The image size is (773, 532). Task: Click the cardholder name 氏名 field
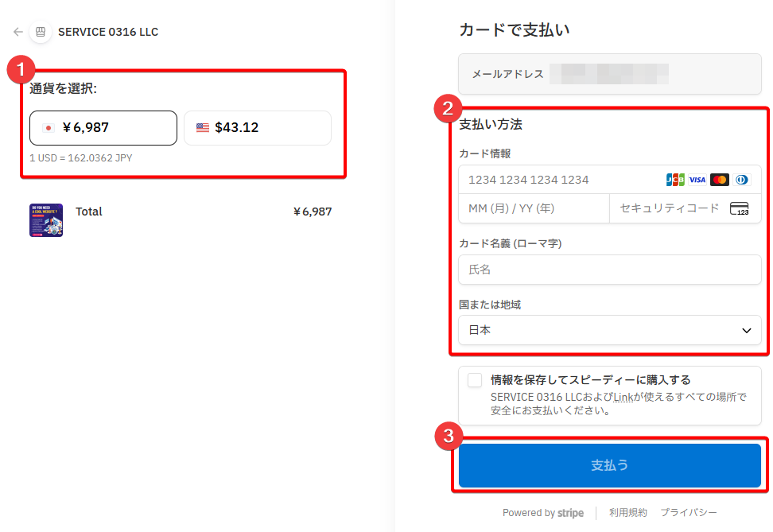[x=609, y=270]
